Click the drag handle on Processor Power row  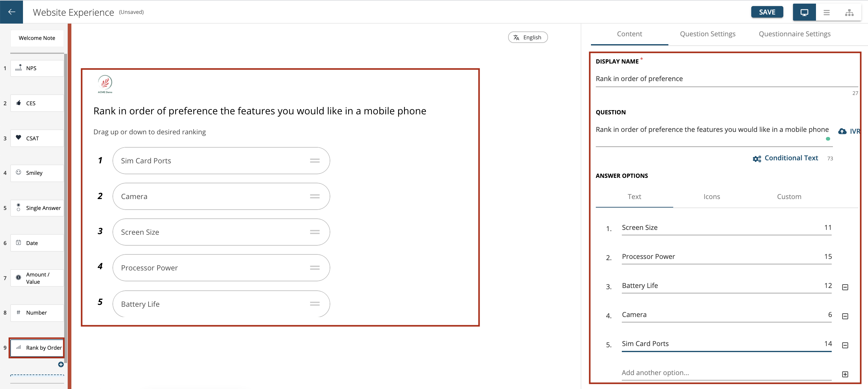(314, 268)
